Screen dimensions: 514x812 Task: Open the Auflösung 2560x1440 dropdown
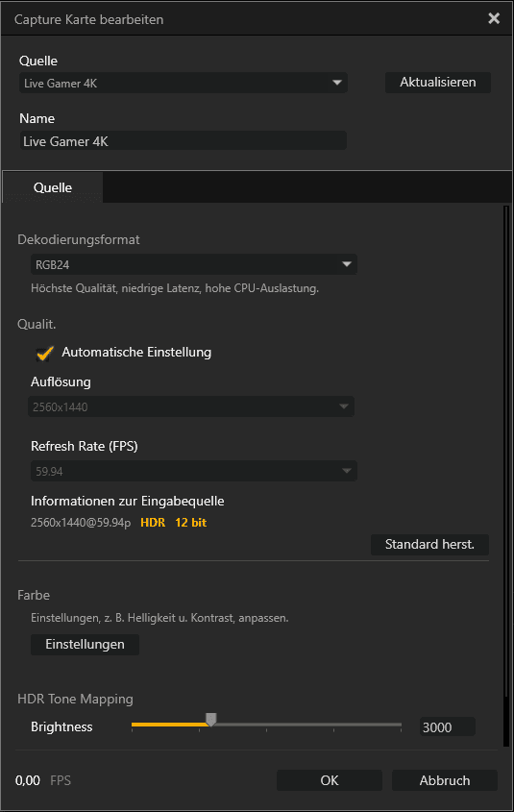pyautogui.click(x=191, y=407)
